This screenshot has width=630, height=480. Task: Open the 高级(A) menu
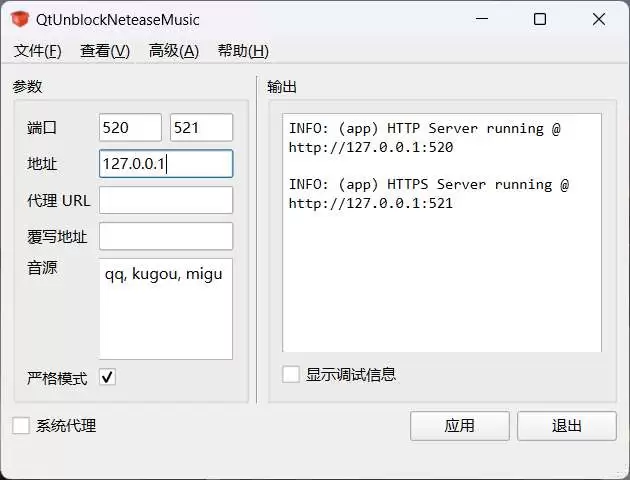coord(173,51)
